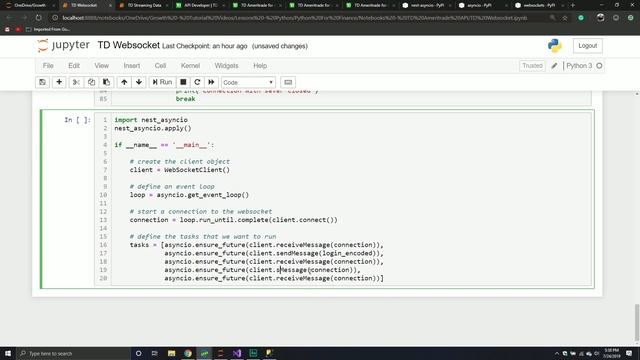Click the loop.run_until.complete line
This screenshot has width=640, height=360.
[x=233, y=220]
